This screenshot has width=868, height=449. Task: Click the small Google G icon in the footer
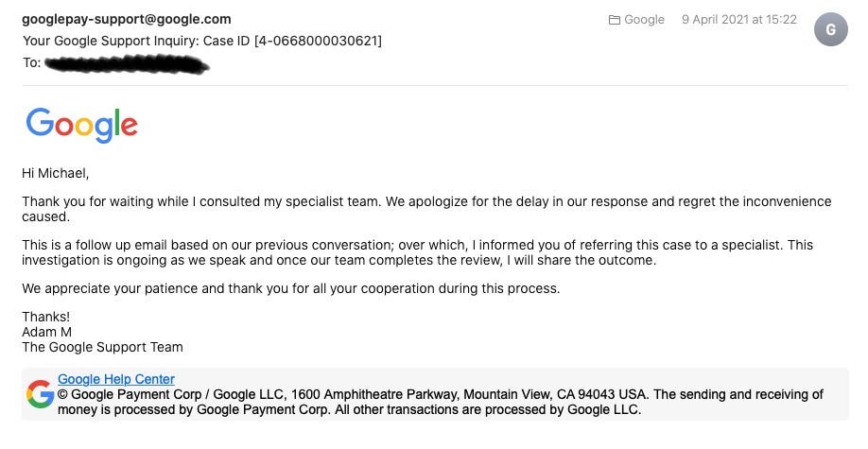tap(40, 394)
